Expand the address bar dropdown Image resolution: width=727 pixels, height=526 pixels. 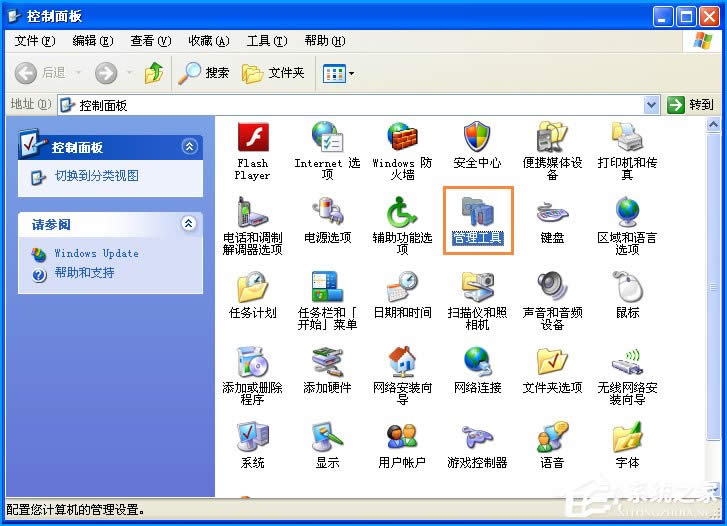coord(652,105)
